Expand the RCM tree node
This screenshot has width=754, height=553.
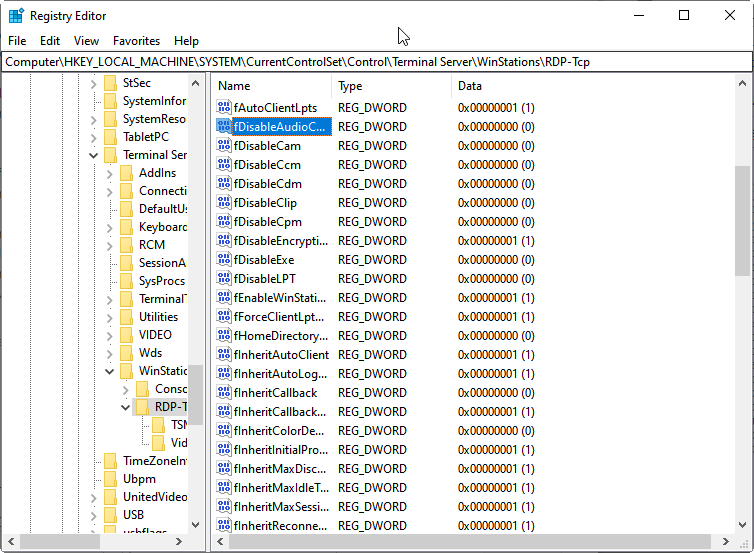coord(109,246)
